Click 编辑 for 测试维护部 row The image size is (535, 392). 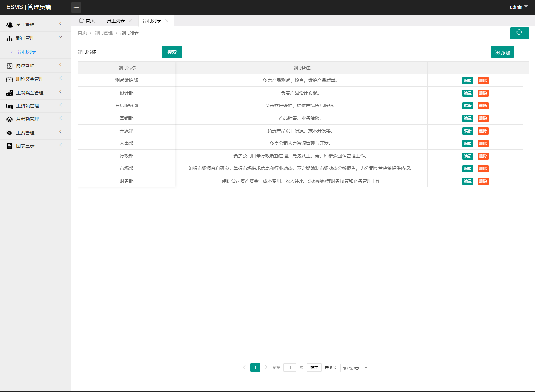(x=467, y=80)
